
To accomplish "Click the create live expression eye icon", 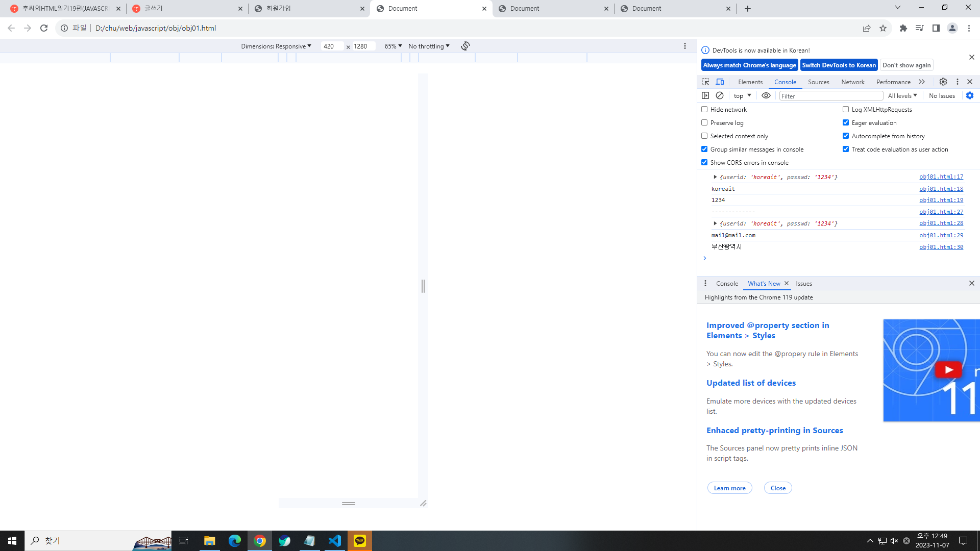I will click(766, 95).
